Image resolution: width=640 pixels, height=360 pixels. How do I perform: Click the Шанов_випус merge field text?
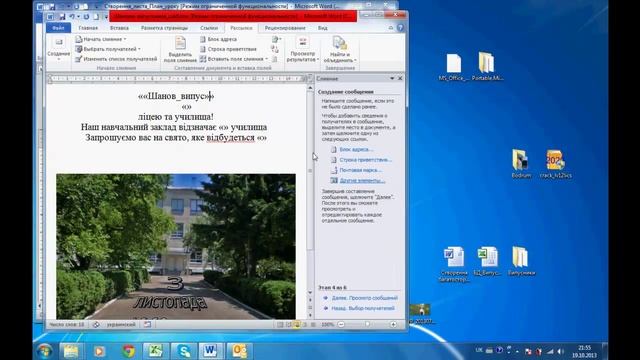point(176,96)
